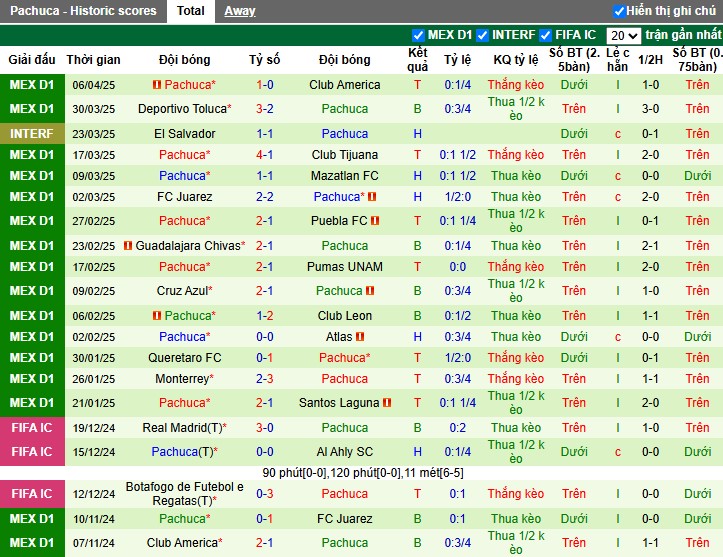Open the Pumas UNAM team link
Image resolution: width=723 pixels, height=557 pixels.
pos(344,267)
